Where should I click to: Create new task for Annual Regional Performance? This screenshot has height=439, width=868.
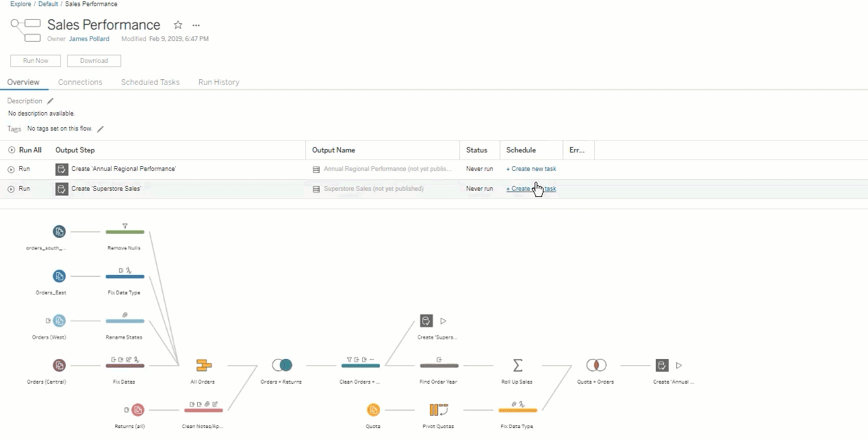(531, 169)
